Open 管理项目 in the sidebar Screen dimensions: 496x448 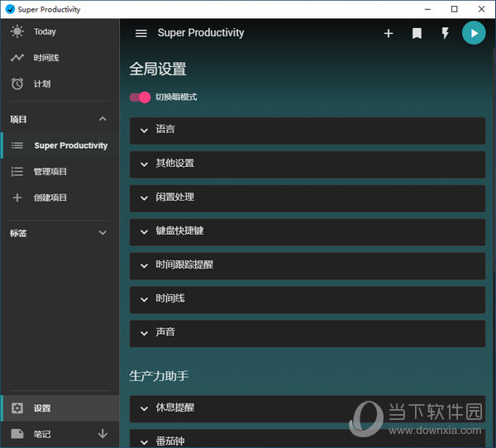click(x=60, y=171)
